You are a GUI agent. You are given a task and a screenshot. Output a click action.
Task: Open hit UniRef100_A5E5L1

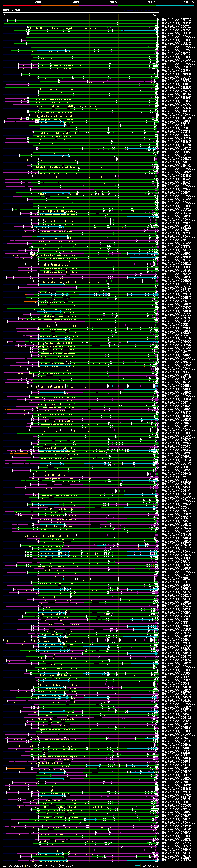tap(177, 846)
